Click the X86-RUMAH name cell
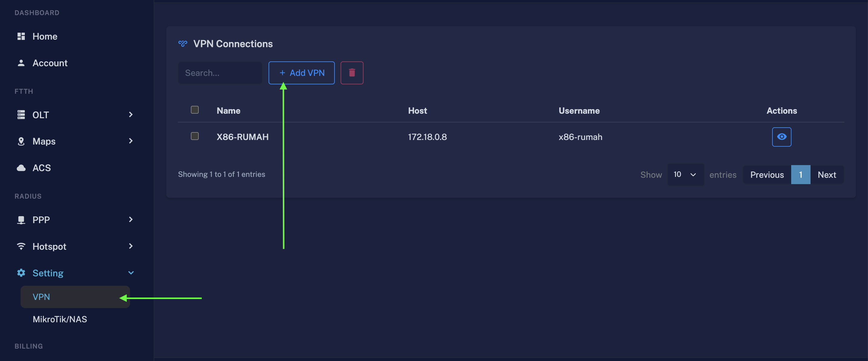 242,137
